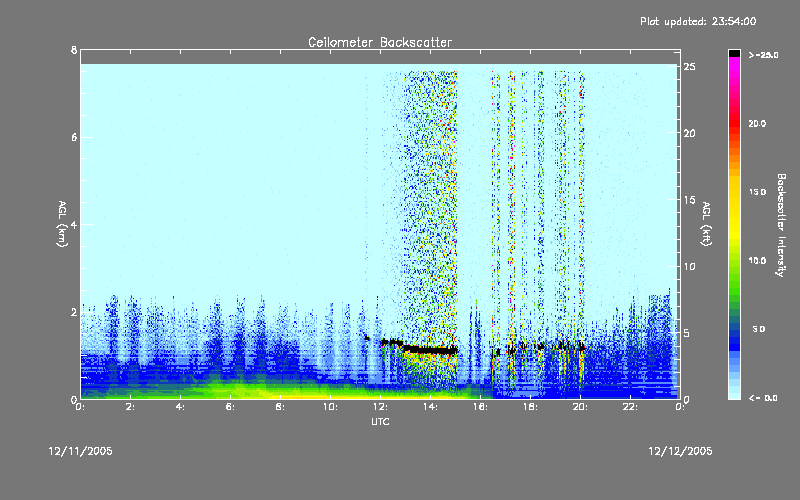The width and height of the screenshot is (800, 500).
Task: Click the '14:' UTC hour tick
Action: pyautogui.click(x=431, y=407)
